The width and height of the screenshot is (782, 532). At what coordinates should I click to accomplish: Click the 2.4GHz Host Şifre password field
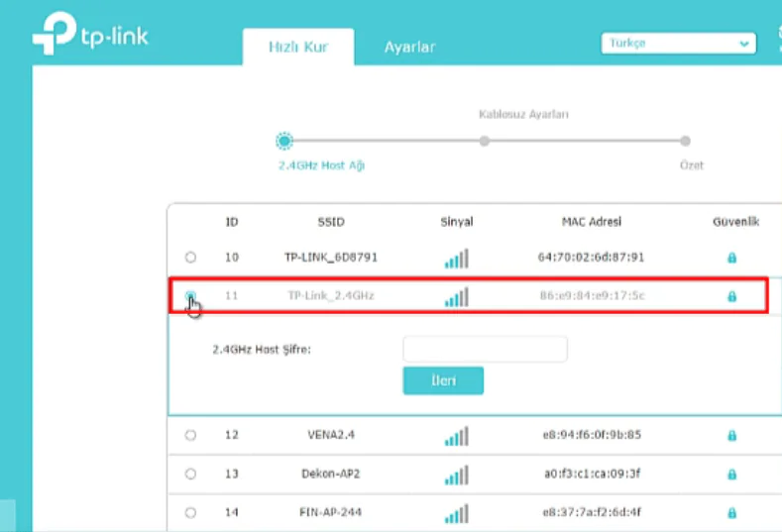(x=485, y=349)
